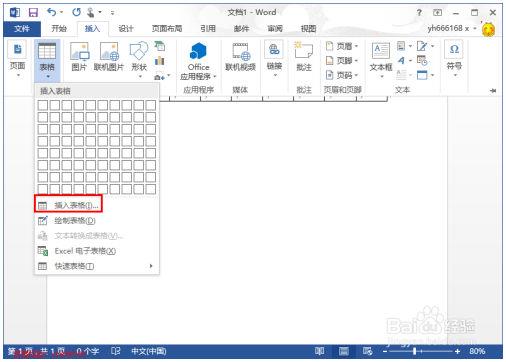Switch to the 页面布局 Page Layout tab

tap(167, 29)
